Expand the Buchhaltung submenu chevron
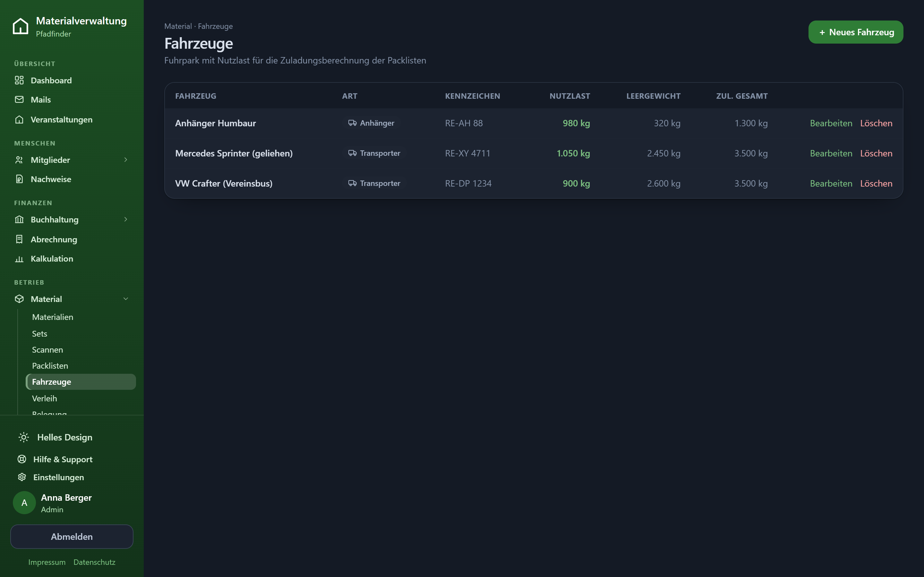The height and width of the screenshot is (577, 924). [126, 219]
